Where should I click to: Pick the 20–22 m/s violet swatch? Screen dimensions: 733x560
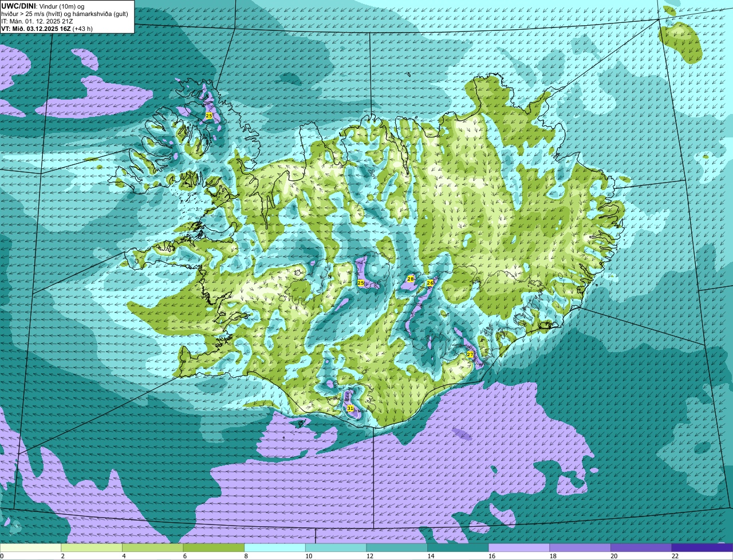pos(641,547)
